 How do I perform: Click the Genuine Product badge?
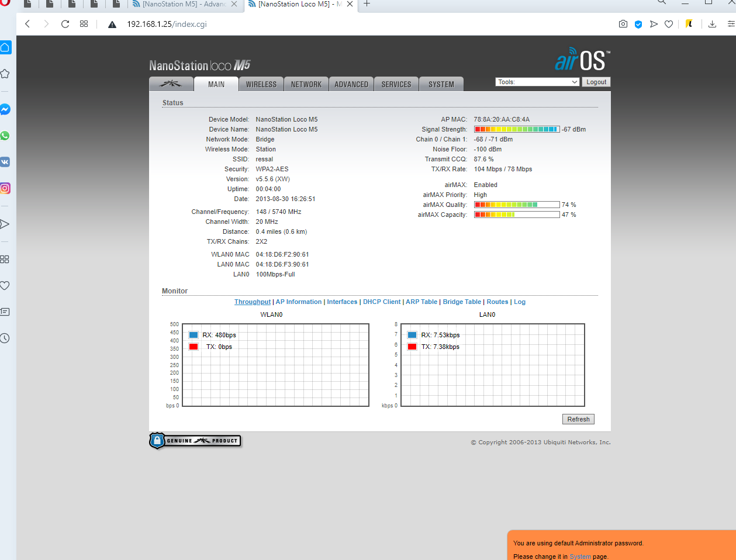[x=195, y=441]
